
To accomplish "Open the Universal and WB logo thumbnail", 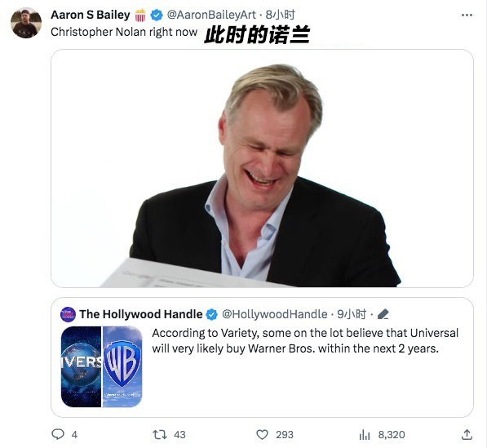I will pos(102,366).
